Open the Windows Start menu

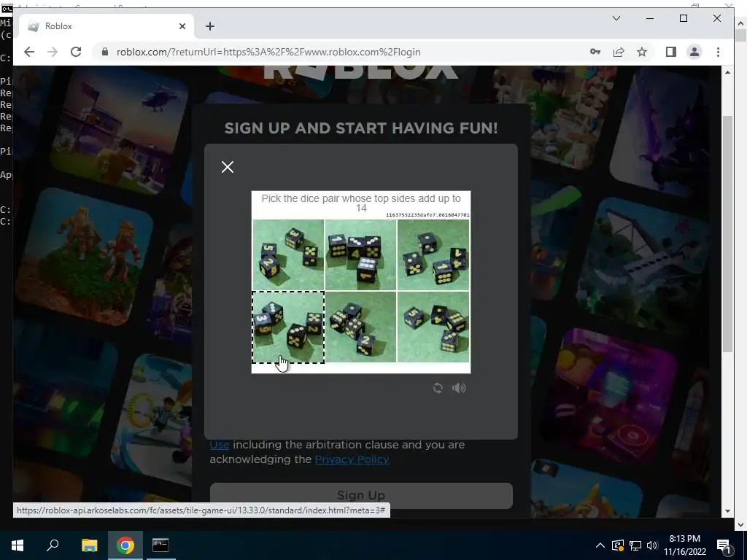[18, 545]
